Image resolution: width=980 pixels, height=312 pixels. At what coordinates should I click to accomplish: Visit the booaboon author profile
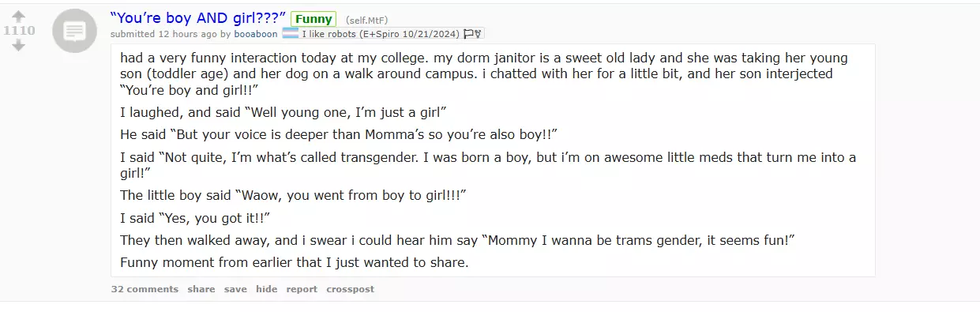click(x=256, y=34)
